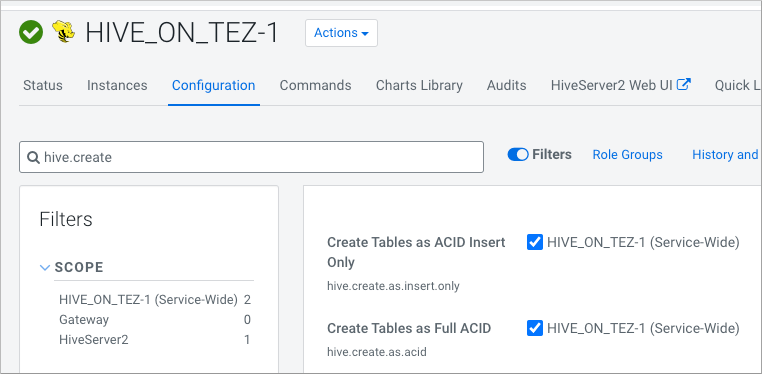
Task: Switch to the Instances tab
Action: pos(117,85)
